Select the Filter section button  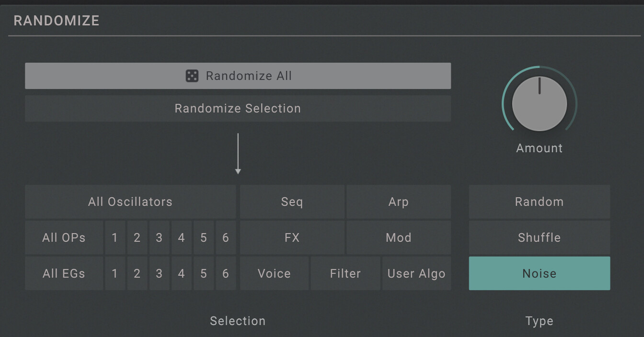[345, 273]
